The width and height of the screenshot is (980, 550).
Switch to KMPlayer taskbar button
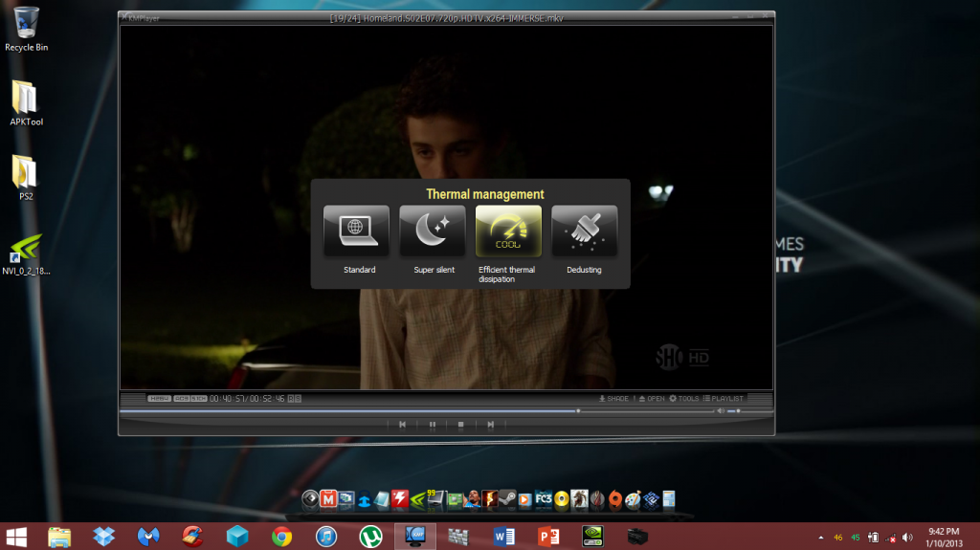(x=415, y=537)
